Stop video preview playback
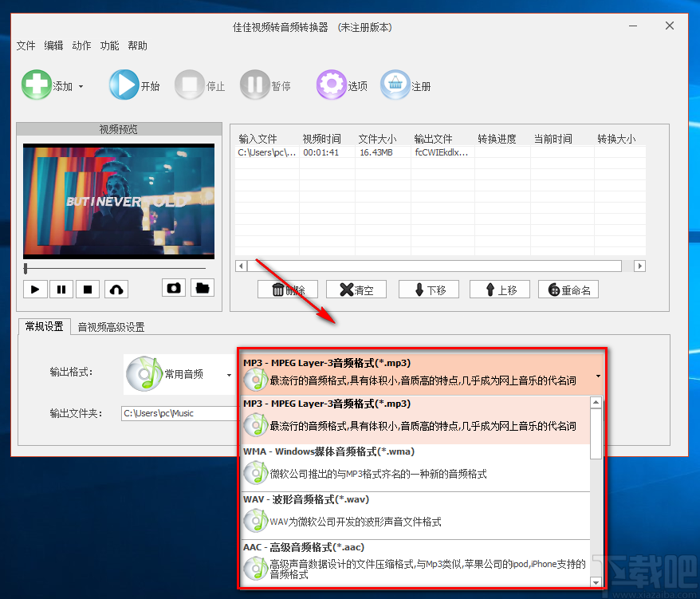This screenshot has height=599, width=700. point(88,288)
